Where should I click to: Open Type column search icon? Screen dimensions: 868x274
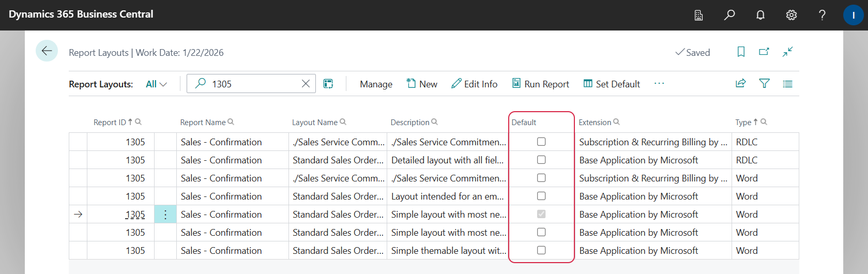(764, 122)
